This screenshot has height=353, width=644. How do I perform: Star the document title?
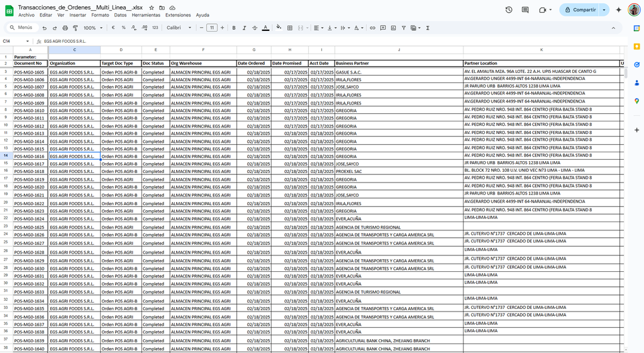(x=152, y=8)
